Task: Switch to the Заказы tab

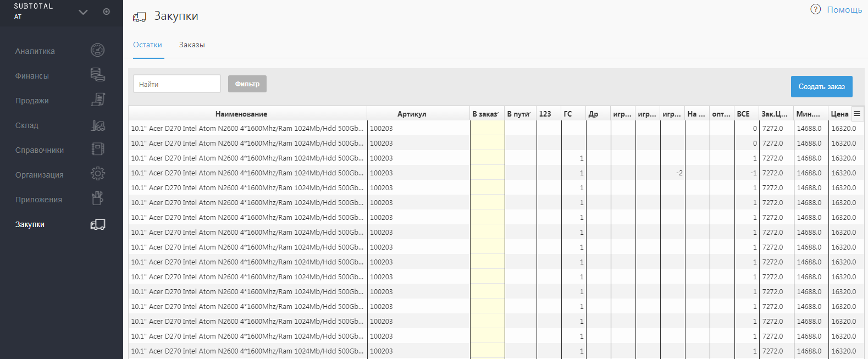Action: tap(192, 45)
